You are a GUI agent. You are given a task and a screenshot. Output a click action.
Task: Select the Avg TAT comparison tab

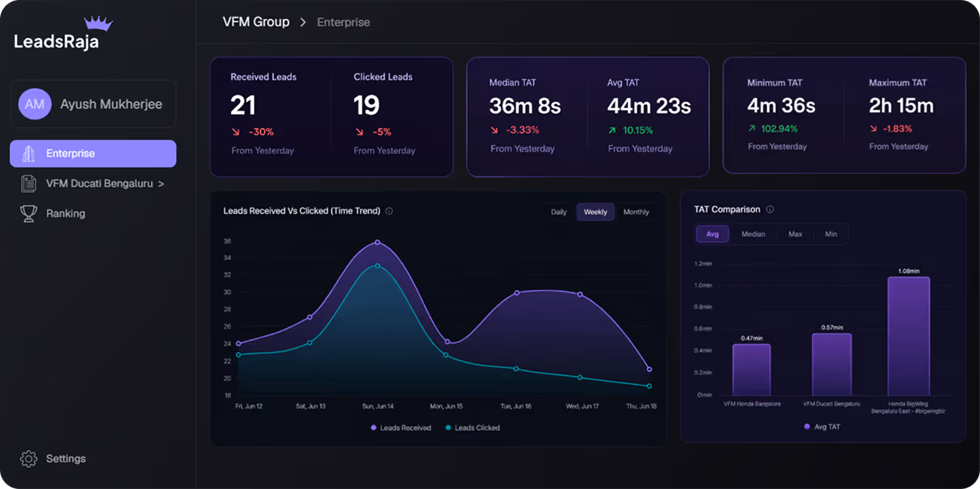[712, 234]
